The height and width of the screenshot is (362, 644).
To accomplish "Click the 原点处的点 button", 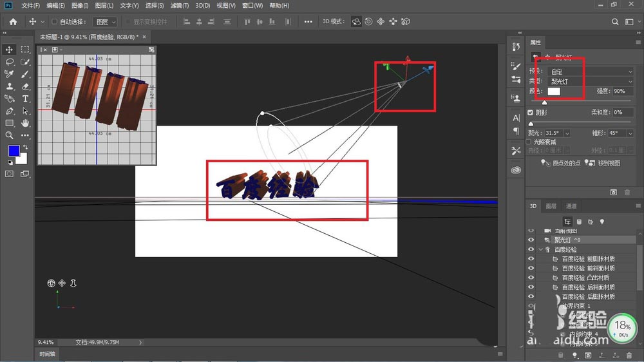I will [x=560, y=163].
